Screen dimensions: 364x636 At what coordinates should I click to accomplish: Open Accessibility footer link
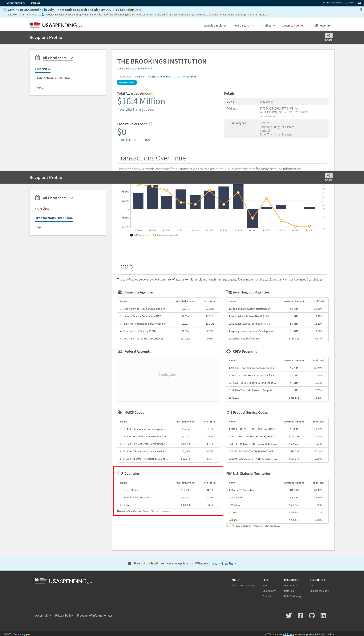pyautogui.click(x=43, y=615)
